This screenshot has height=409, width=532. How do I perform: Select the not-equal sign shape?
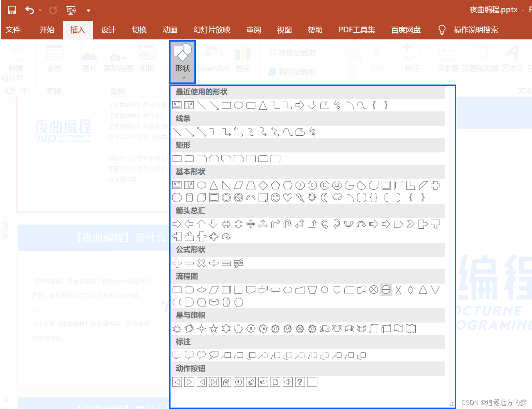238,263
